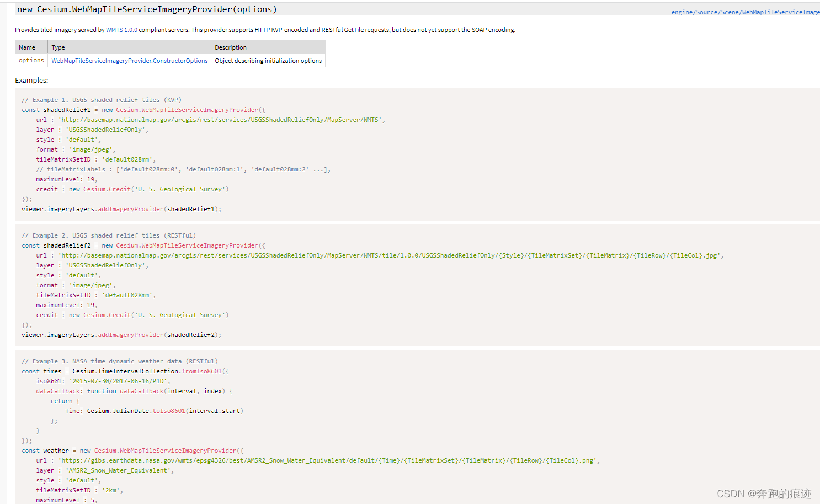Click the 'const shadedRelief2' declaration line
The image size is (820, 504).
[143, 245]
